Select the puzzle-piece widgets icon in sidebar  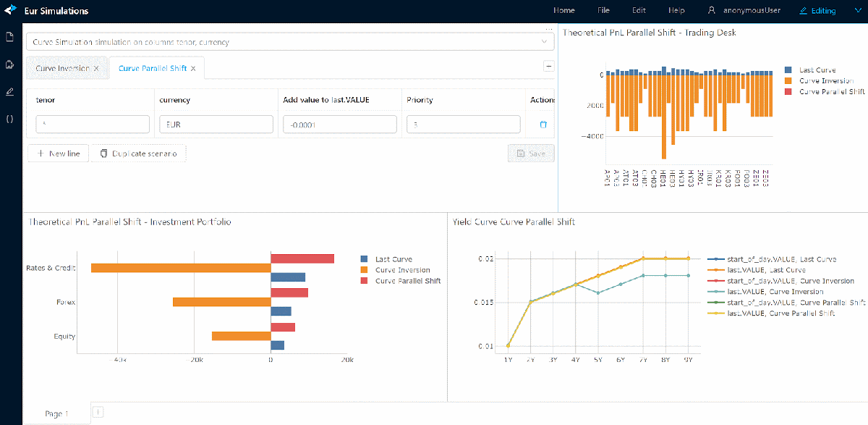click(x=9, y=64)
